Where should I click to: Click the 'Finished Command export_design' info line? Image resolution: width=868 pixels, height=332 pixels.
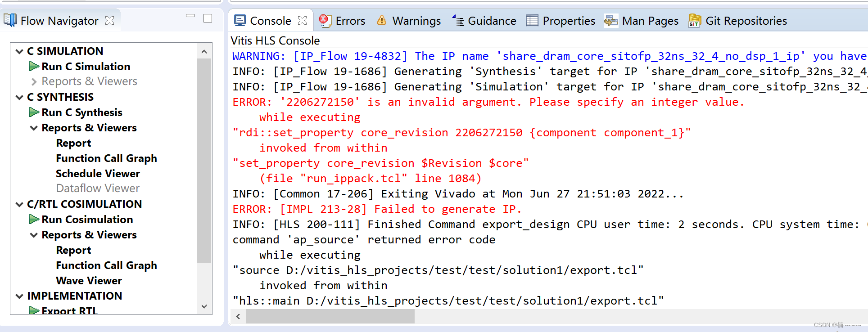549,224
